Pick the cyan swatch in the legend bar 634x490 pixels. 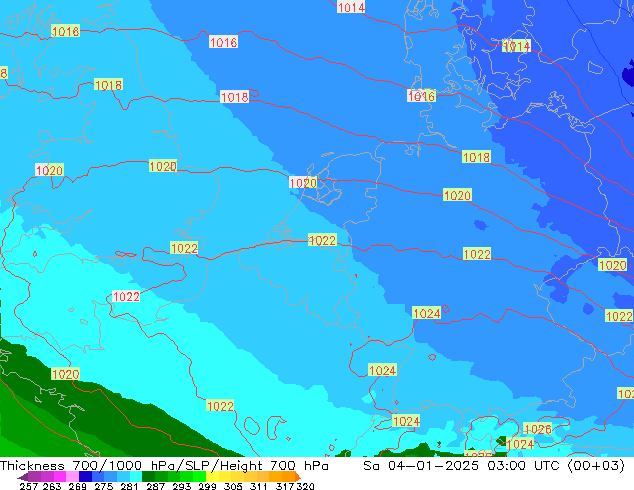136,477
